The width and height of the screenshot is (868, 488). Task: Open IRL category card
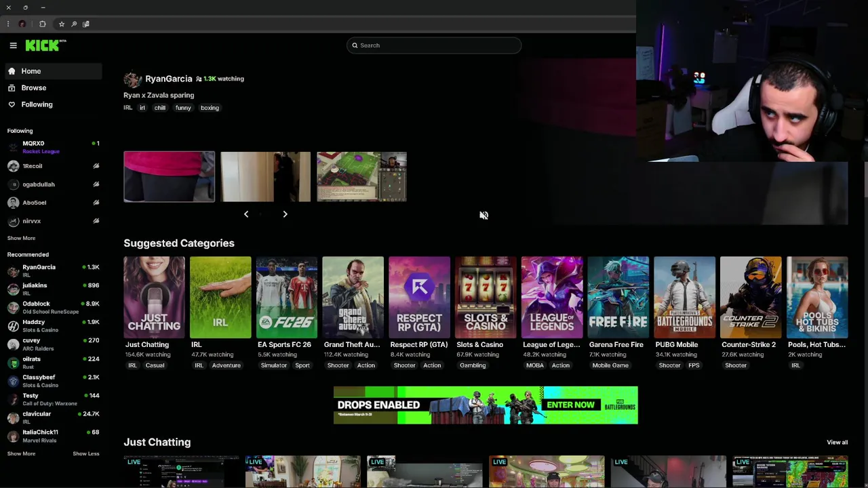coord(220,298)
